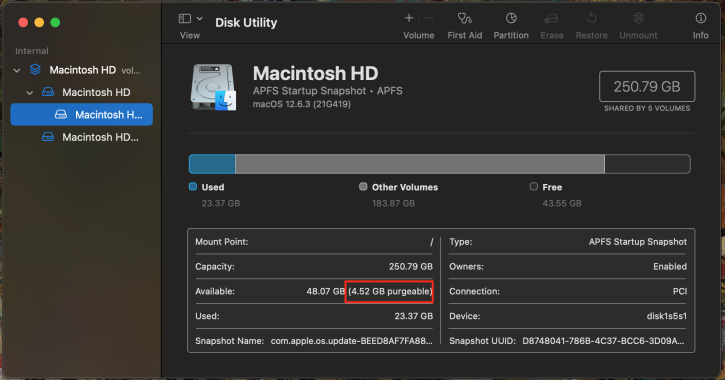Click the macOS 12.6.3 (21G419) text
Viewport: 725px width, 380px height.
coord(301,104)
